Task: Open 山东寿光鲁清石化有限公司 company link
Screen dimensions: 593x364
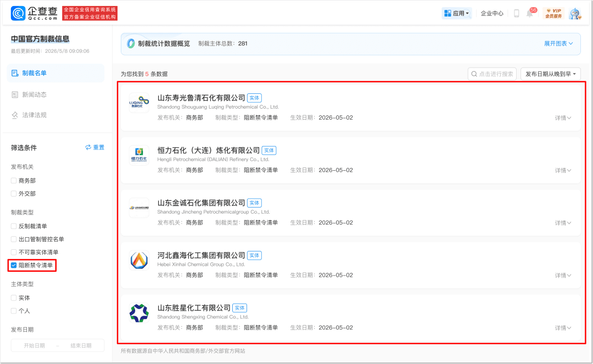Action: tap(201, 98)
